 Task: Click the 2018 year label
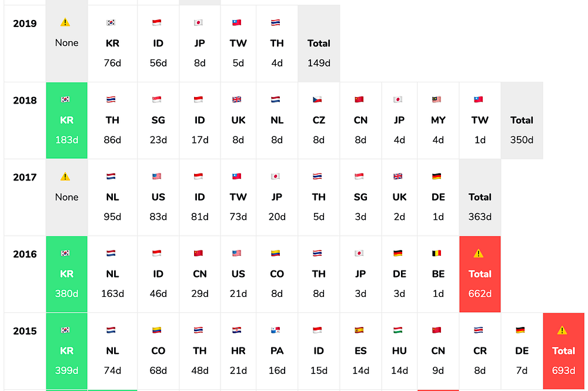[25, 101]
